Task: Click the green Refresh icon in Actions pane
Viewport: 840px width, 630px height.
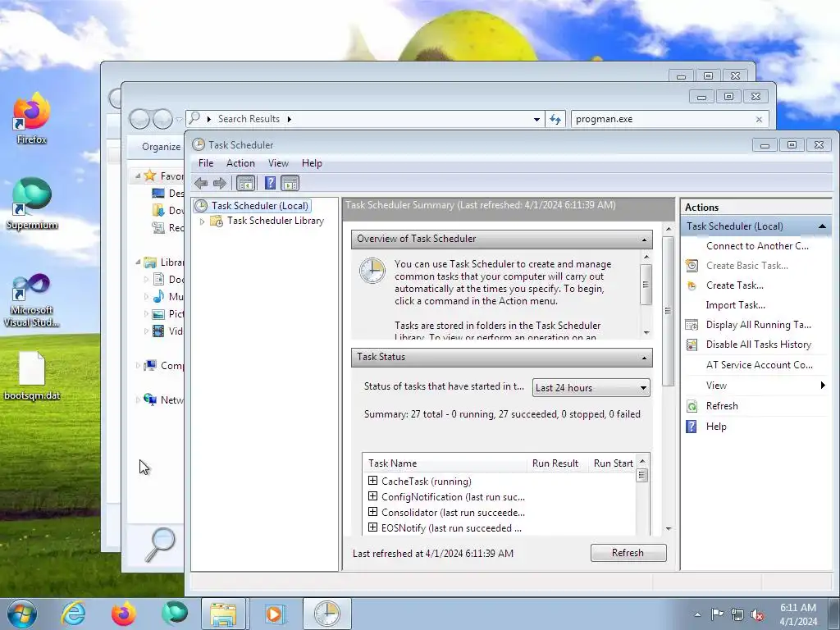Action: pos(692,406)
